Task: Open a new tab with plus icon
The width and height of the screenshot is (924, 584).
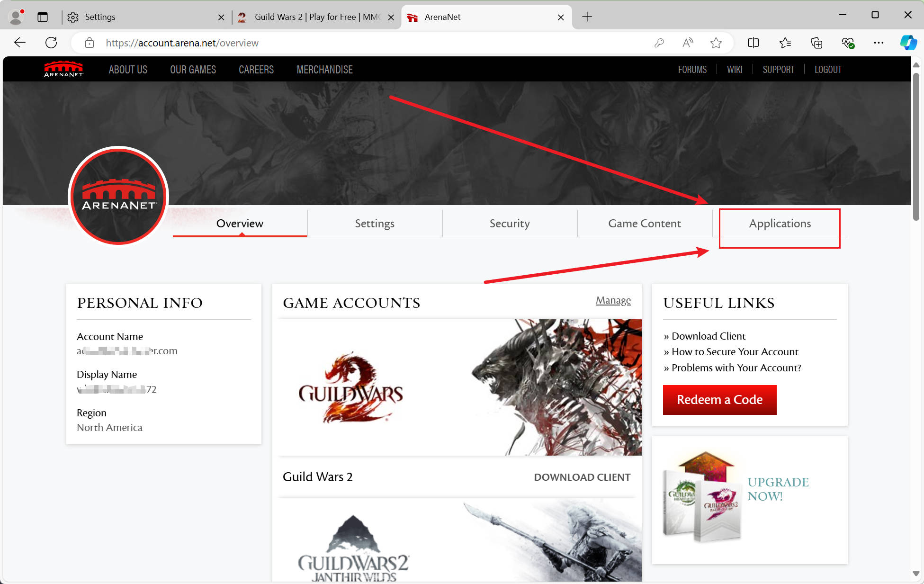Action: point(587,17)
